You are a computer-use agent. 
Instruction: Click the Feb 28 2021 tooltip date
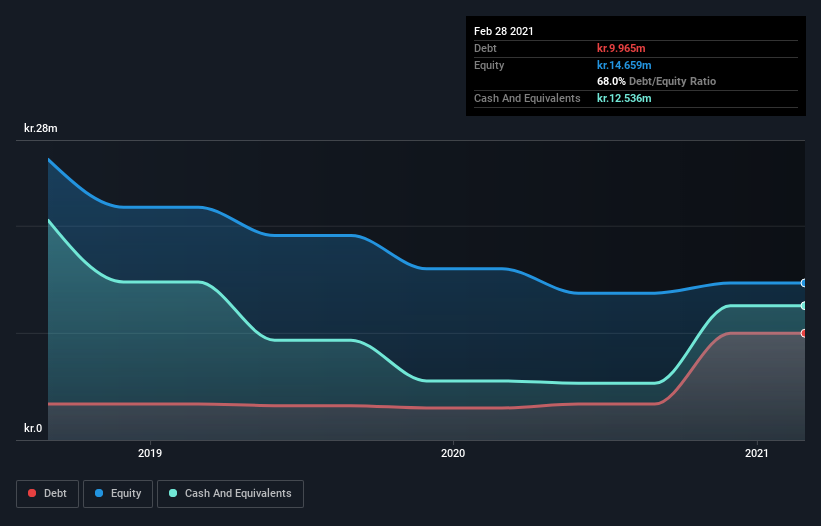pyautogui.click(x=504, y=31)
